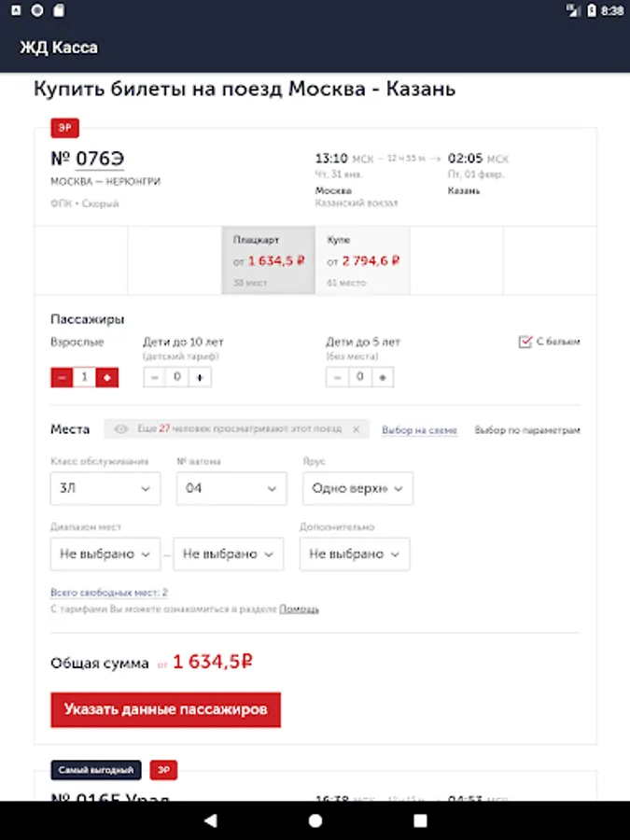Add a child under 5 with plus
Image resolution: width=630 pixels, height=840 pixels.
pyautogui.click(x=383, y=377)
